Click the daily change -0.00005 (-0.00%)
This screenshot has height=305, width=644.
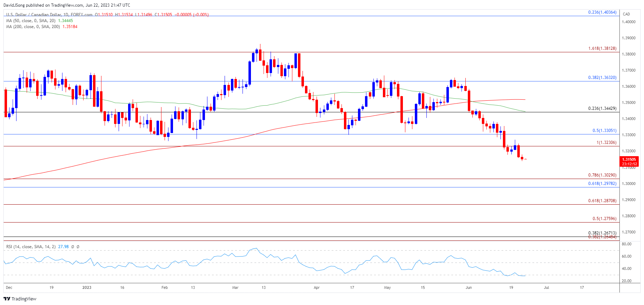192,15
